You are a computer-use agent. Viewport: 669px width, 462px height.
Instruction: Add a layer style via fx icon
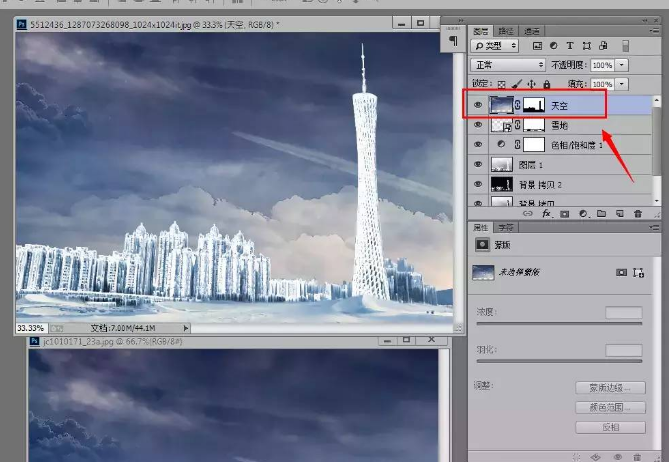(547, 213)
